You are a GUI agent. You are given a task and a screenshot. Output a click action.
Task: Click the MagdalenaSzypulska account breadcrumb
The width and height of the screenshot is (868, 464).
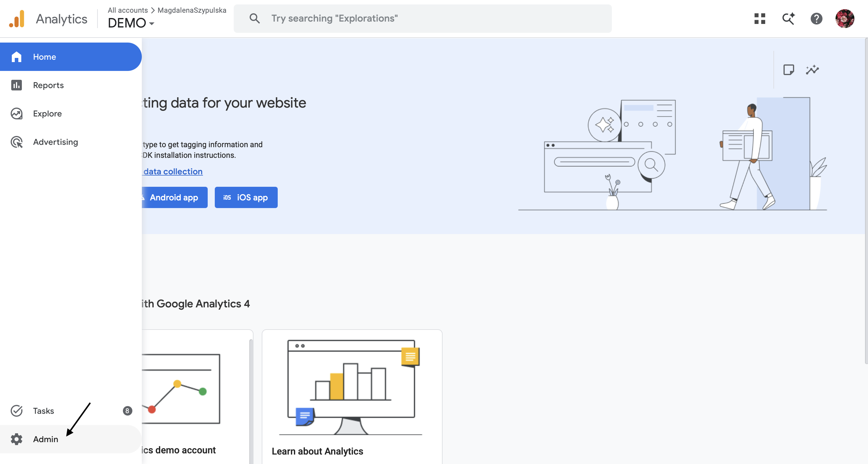[x=192, y=10]
